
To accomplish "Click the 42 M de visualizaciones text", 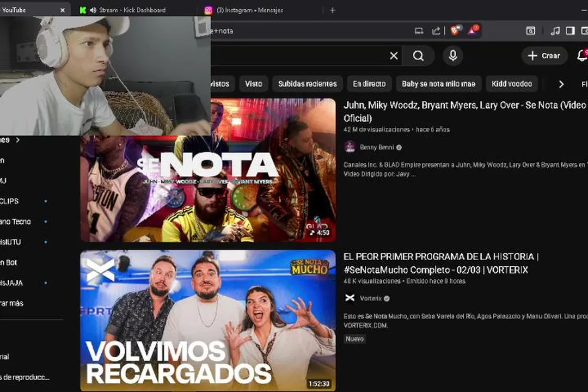I will [x=377, y=130].
